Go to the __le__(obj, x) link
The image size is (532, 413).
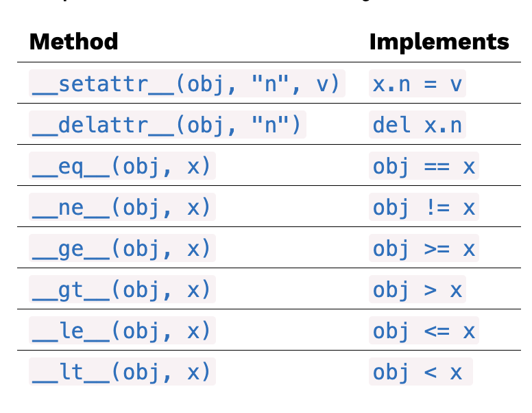coord(122,331)
